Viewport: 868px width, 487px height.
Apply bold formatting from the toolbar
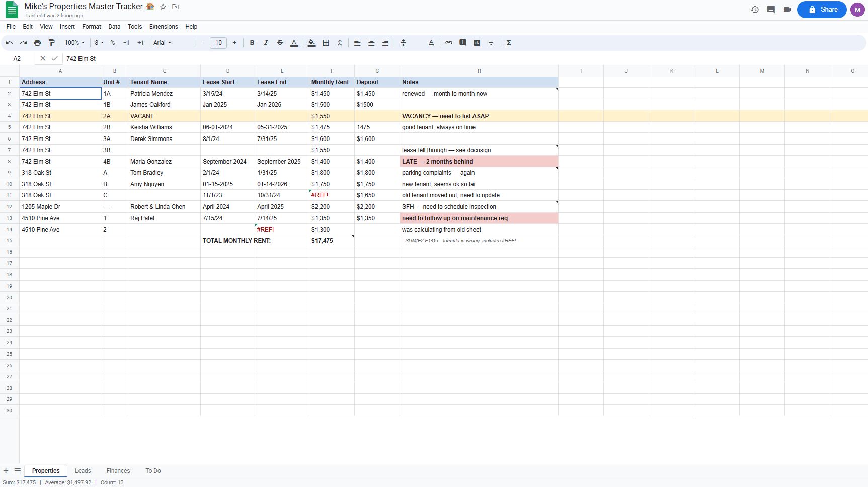point(252,43)
